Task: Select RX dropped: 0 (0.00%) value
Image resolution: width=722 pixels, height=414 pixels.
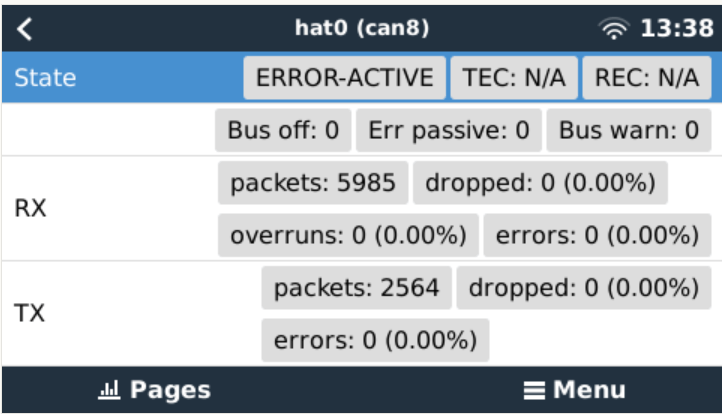Action: [x=540, y=183]
